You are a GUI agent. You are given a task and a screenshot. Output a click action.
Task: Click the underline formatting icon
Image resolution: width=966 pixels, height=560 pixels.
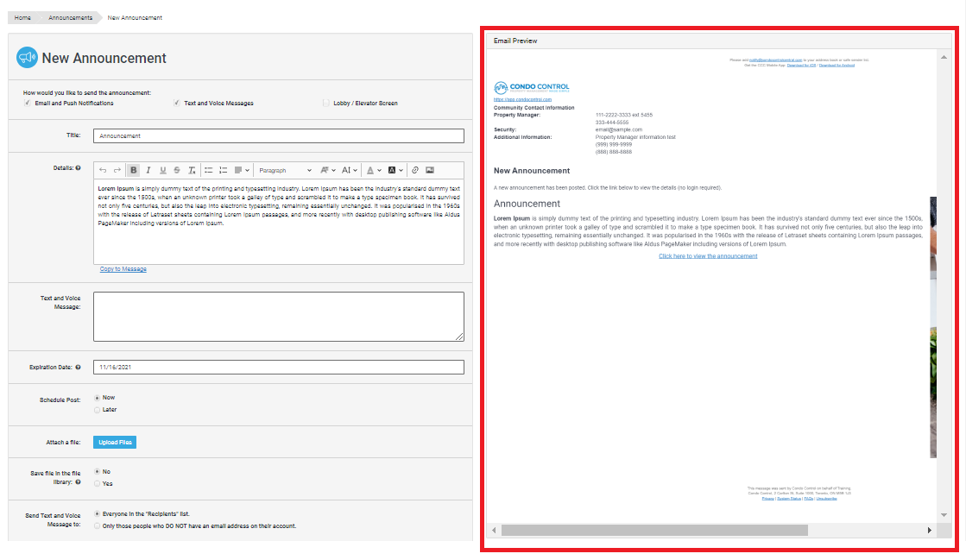click(162, 170)
